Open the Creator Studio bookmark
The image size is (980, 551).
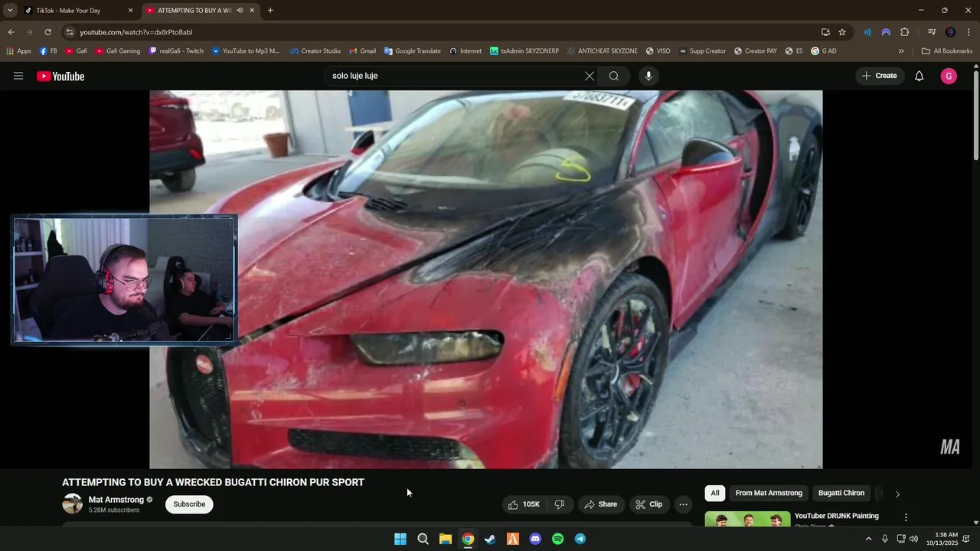pyautogui.click(x=315, y=51)
